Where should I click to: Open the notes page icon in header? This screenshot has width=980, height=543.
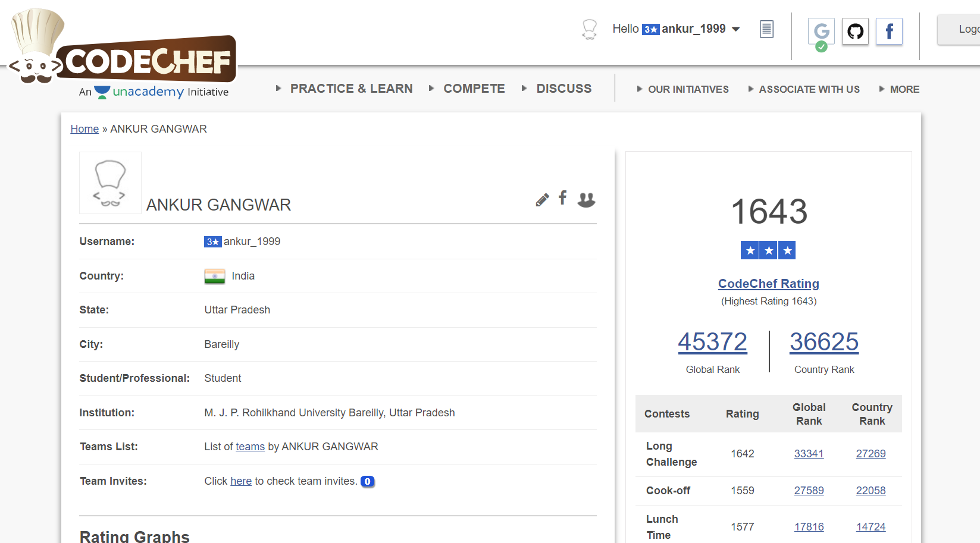(766, 29)
